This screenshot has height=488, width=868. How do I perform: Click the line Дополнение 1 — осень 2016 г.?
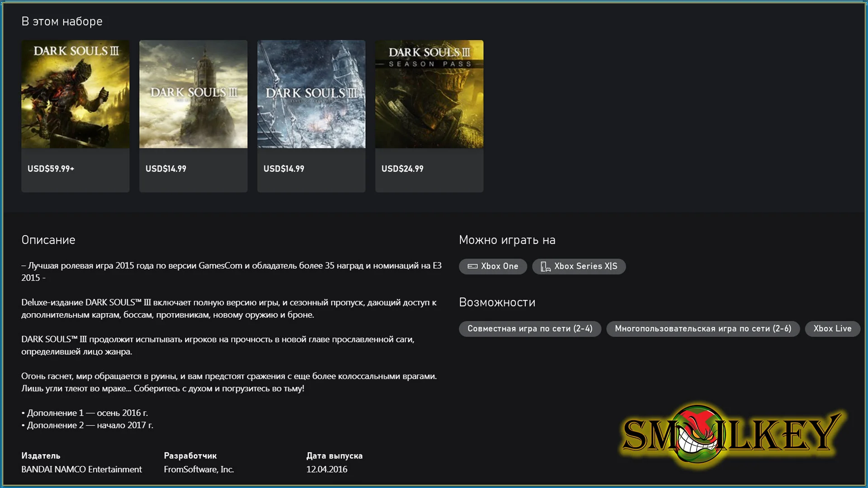click(x=85, y=413)
